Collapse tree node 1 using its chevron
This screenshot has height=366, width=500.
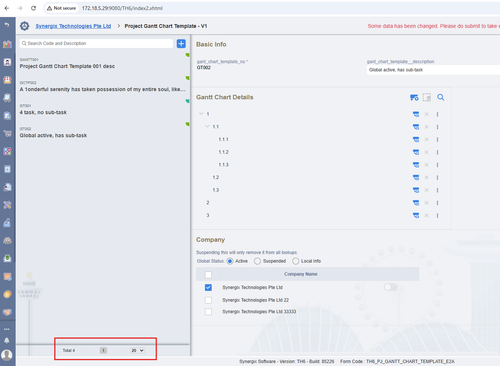coord(201,114)
